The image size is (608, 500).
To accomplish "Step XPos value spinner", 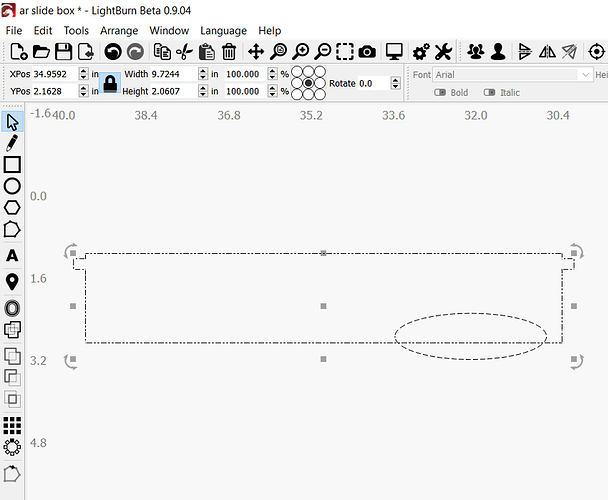I will pyautogui.click(x=83, y=74).
